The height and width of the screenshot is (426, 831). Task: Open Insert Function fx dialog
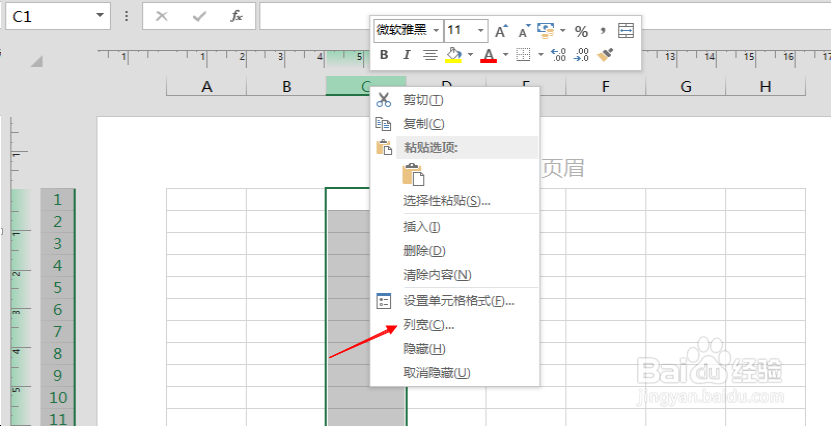coord(236,16)
